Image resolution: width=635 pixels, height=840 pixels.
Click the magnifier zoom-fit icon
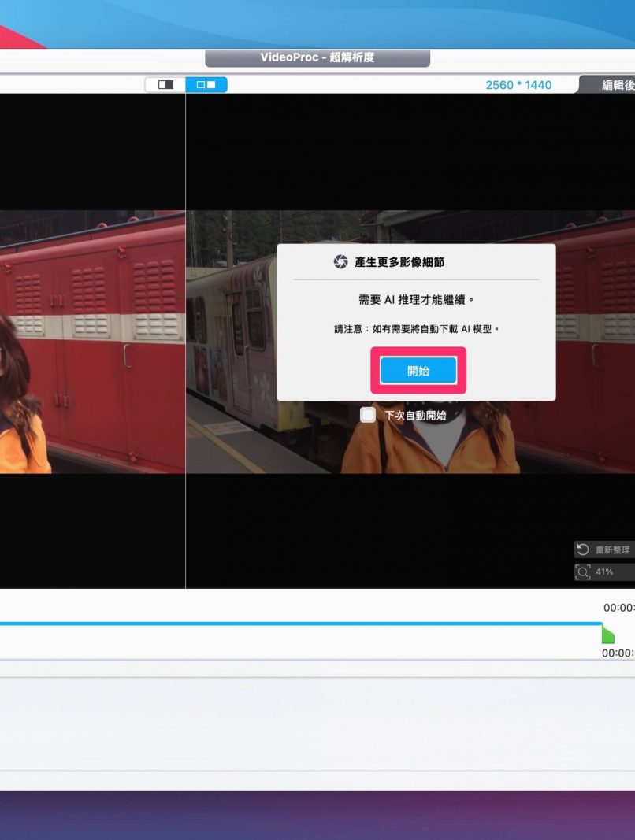[583, 572]
